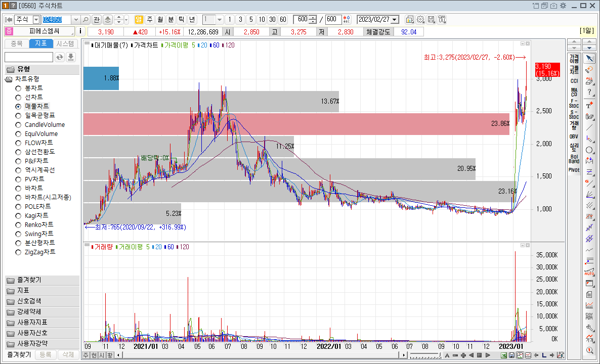Click the download icon next to indicator search
600x364 pixels.
click(71, 57)
